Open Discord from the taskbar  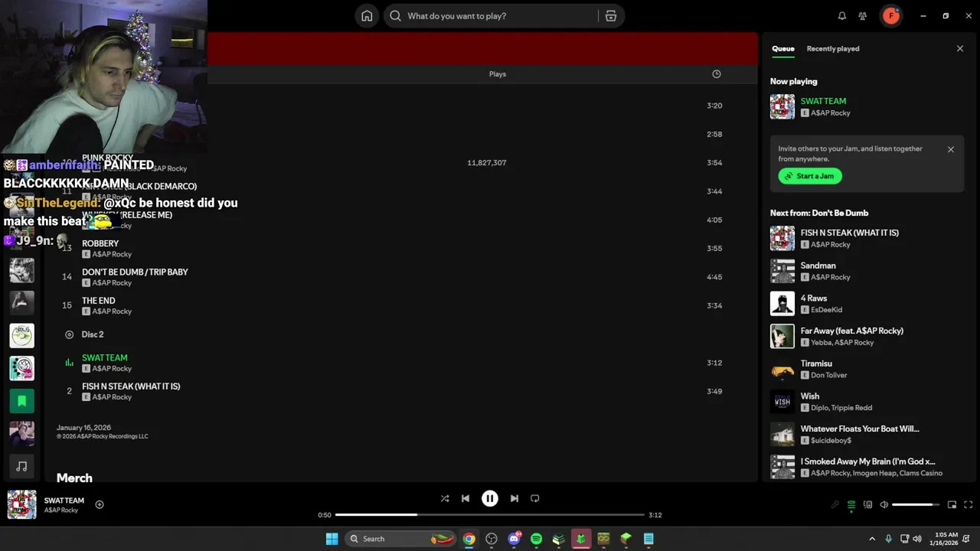(x=514, y=539)
